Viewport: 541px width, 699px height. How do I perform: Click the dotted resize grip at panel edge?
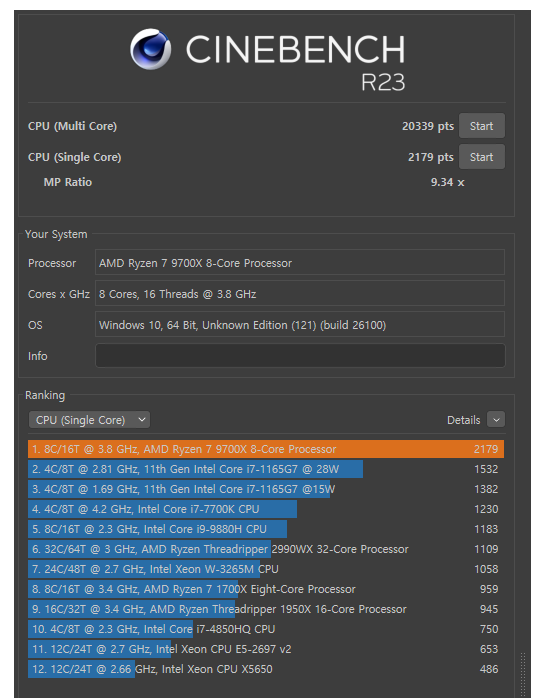coord(523,675)
